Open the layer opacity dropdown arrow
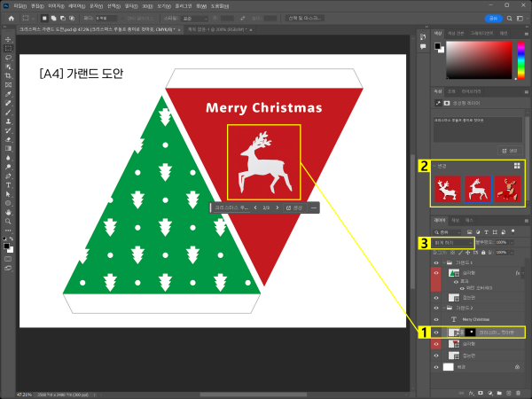 coord(512,242)
